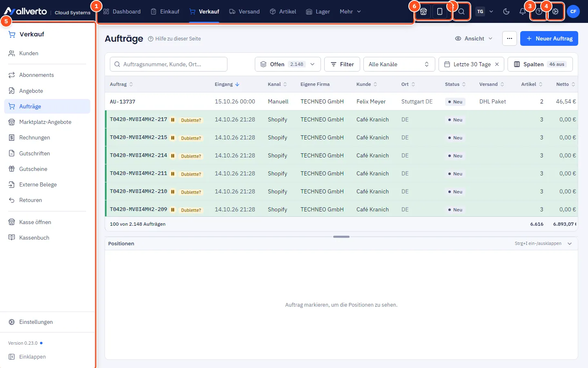Open the point-of-sale store icon in header

tap(423, 11)
